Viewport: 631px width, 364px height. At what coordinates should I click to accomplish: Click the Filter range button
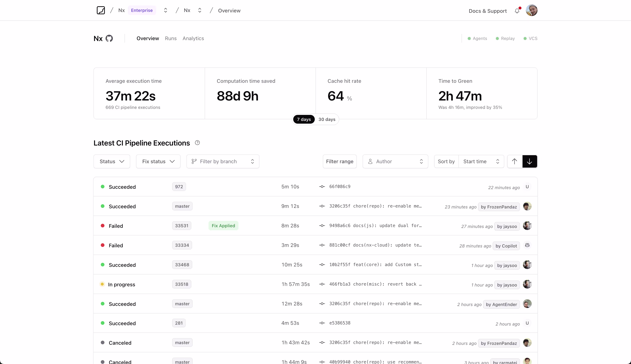(339, 161)
